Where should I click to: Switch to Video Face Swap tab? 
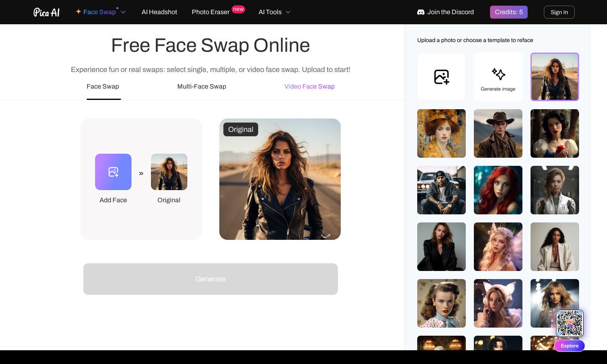[x=310, y=87]
